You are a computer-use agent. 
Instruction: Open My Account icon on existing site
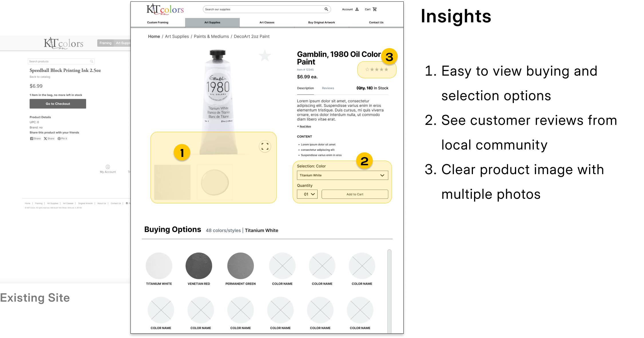click(108, 167)
